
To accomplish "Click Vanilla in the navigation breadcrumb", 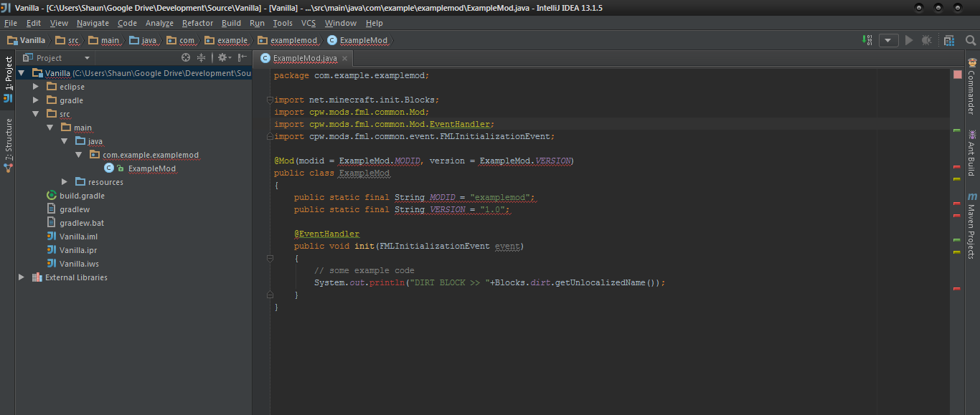I will (x=27, y=40).
